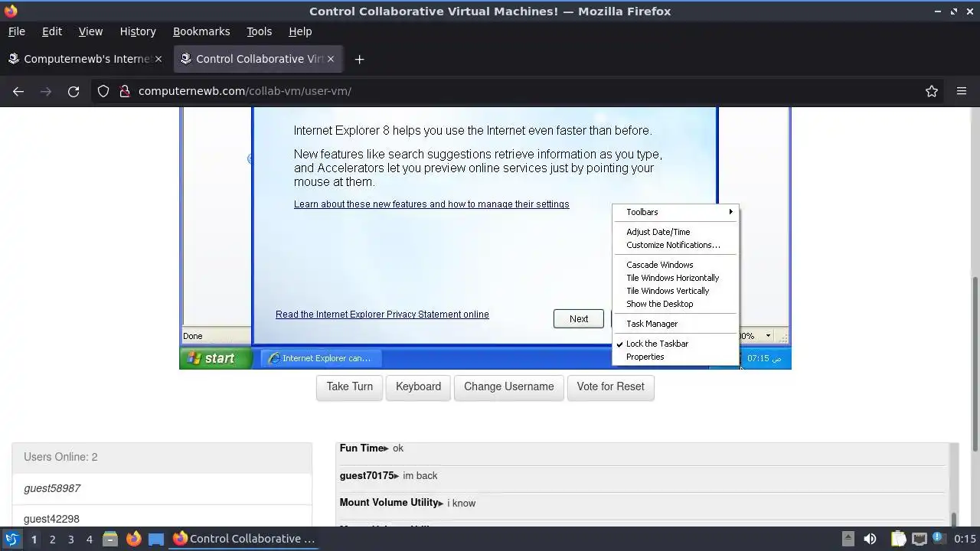Click the Firefox window button in the panel
Screen dimensions: 980x551
click(x=245, y=539)
